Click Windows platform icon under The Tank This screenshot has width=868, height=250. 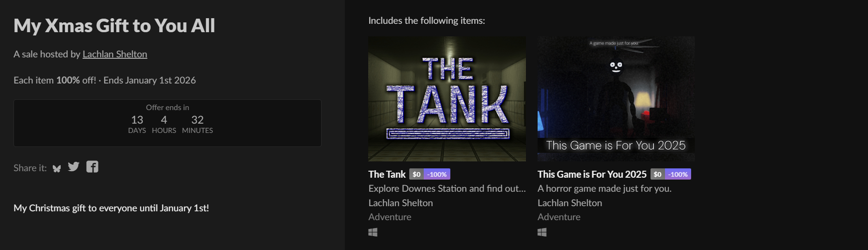(x=373, y=232)
